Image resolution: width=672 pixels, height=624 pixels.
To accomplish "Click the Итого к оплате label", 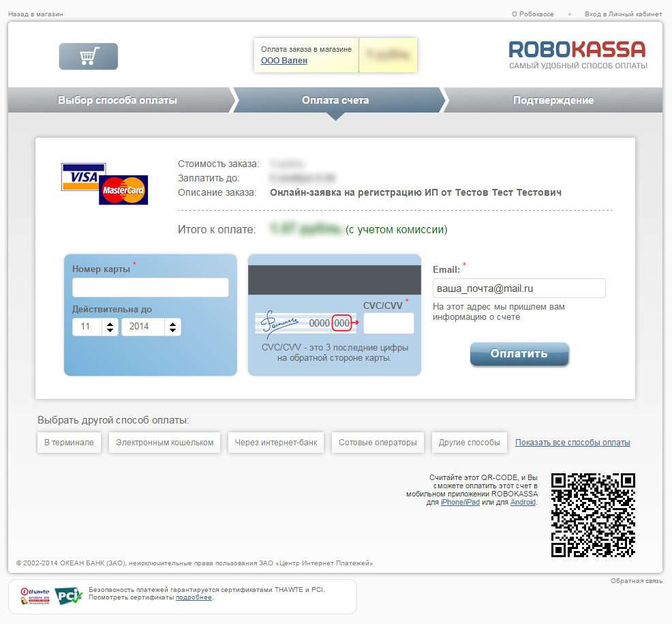I will [x=217, y=229].
